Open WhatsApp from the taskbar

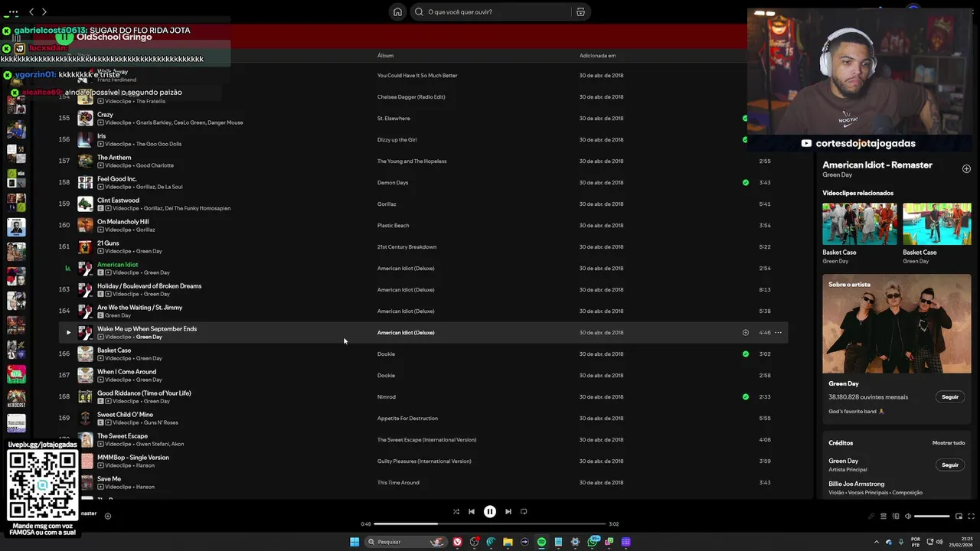pyautogui.click(x=593, y=542)
